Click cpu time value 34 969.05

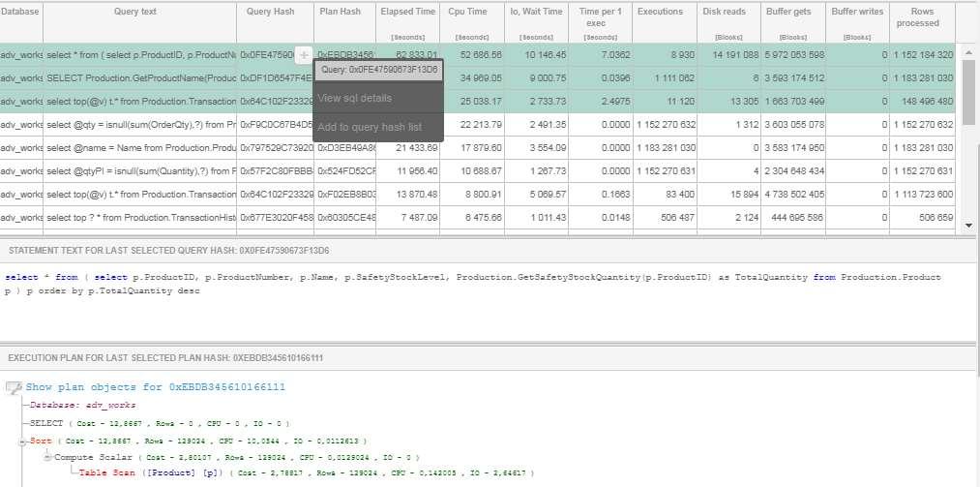pyautogui.click(x=481, y=78)
